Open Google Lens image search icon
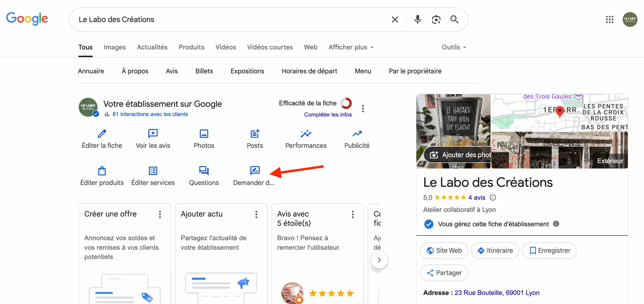This screenshot has width=644, height=304. pyautogui.click(x=436, y=19)
